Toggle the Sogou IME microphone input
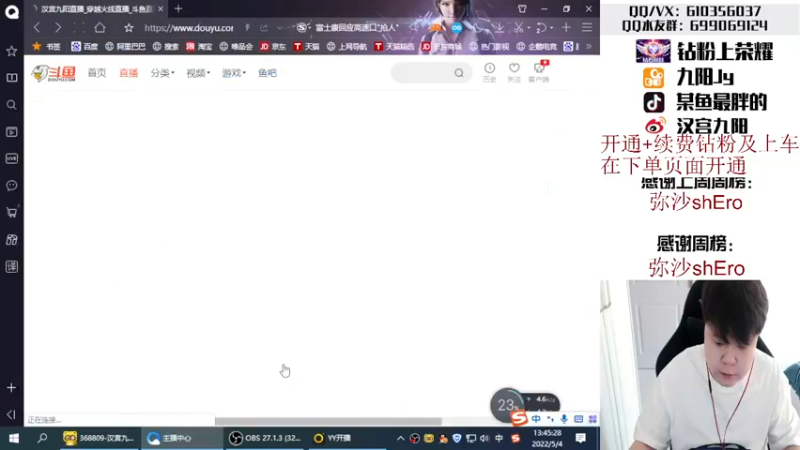Viewport: 800px width, 450px height. (564, 419)
